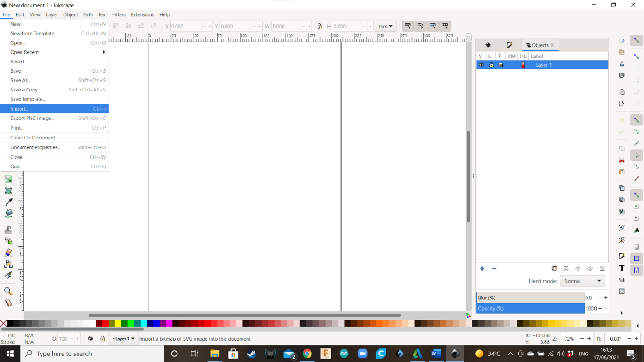The image size is (644, 362).
Task: Toggle width/height ratio lock in toolbar
Action: pos(319,27)
